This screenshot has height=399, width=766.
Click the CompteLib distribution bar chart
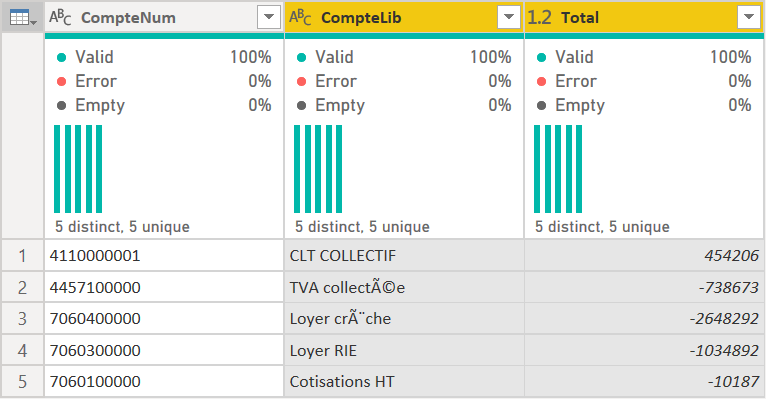click(x=318, y=169)
